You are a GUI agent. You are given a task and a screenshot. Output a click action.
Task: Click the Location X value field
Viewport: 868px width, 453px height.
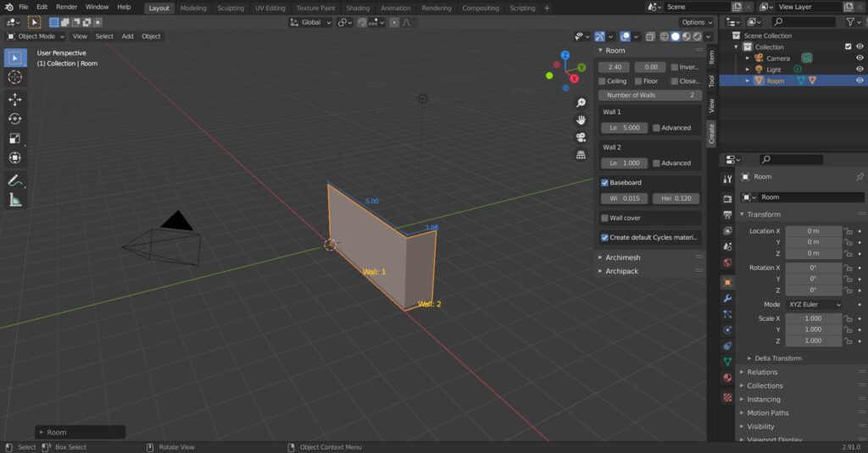click(813, 231)
